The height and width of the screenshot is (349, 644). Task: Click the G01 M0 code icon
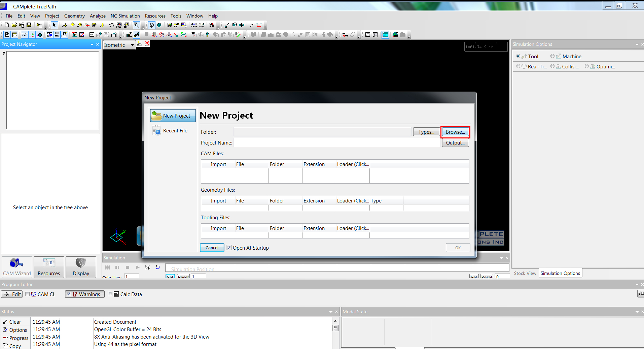pos(57,35)
